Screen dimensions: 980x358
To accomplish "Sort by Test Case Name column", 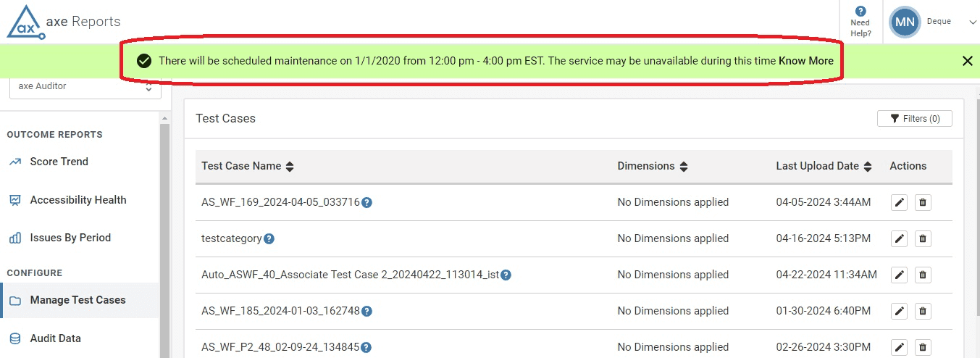I will coord(290,167).
